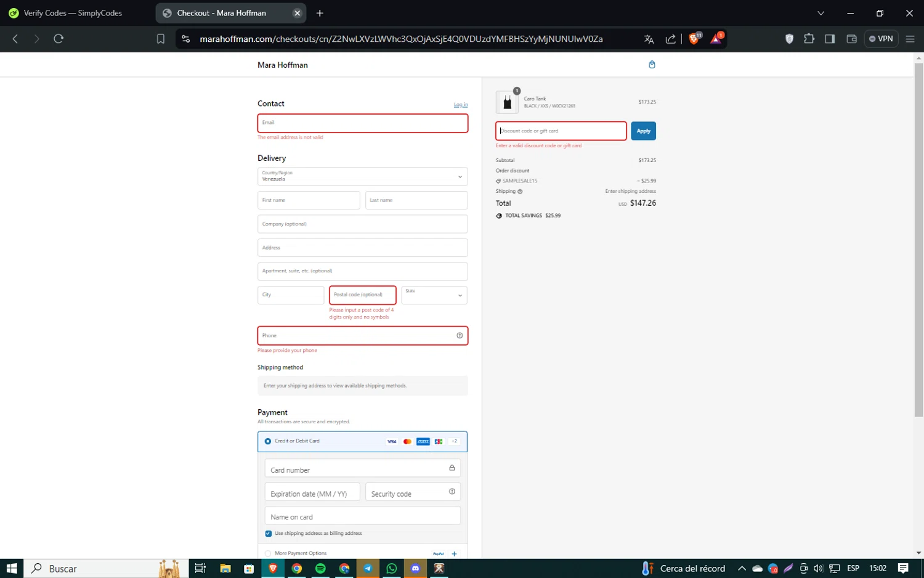The image size is (924, 578).
Task: Click the Phone input field
Action: point(362,336)
